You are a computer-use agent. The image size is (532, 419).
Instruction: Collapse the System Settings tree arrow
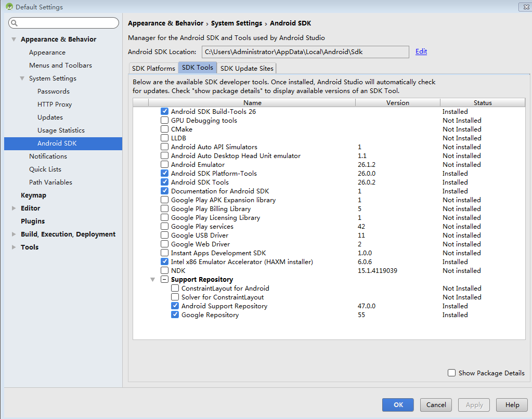22,78
